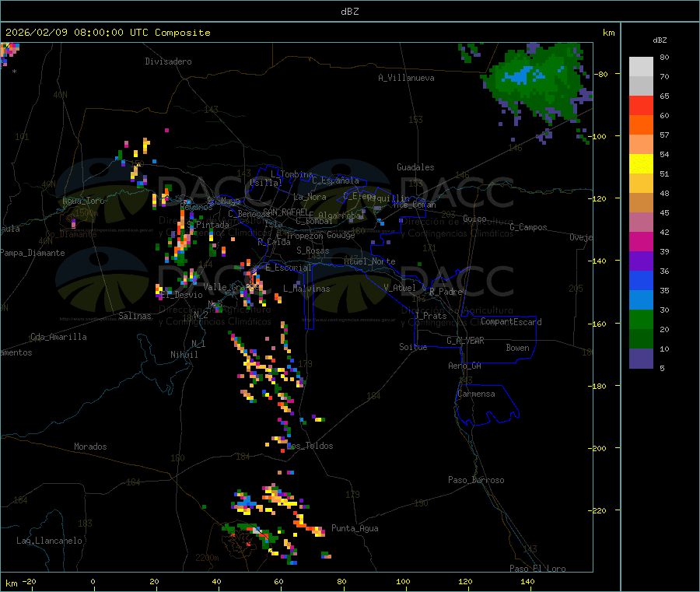Click the Paso_Barroso label
The height and width of the screenshot is (592, 700).
[476, 480]
